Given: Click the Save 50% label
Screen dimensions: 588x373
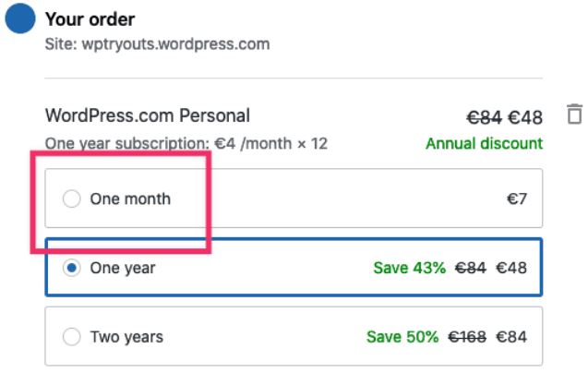Looking at the screenshot, I should [x=402, y=337].
